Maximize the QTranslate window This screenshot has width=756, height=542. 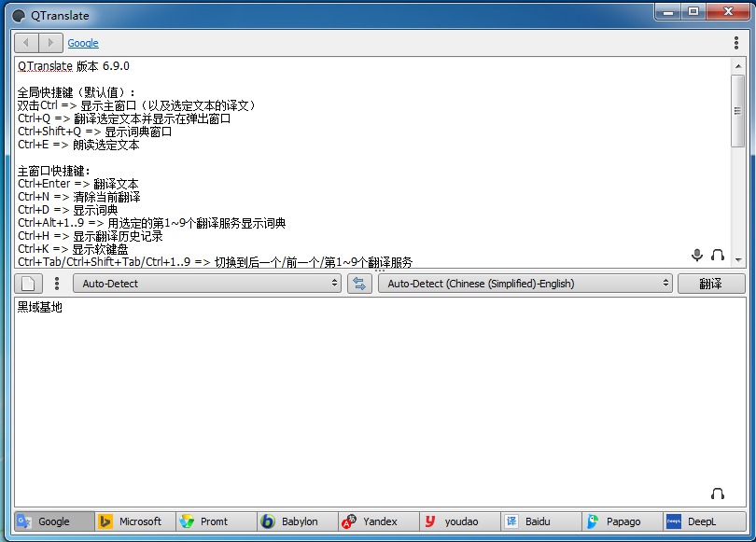pyautogui.click(x=693, y=11)
